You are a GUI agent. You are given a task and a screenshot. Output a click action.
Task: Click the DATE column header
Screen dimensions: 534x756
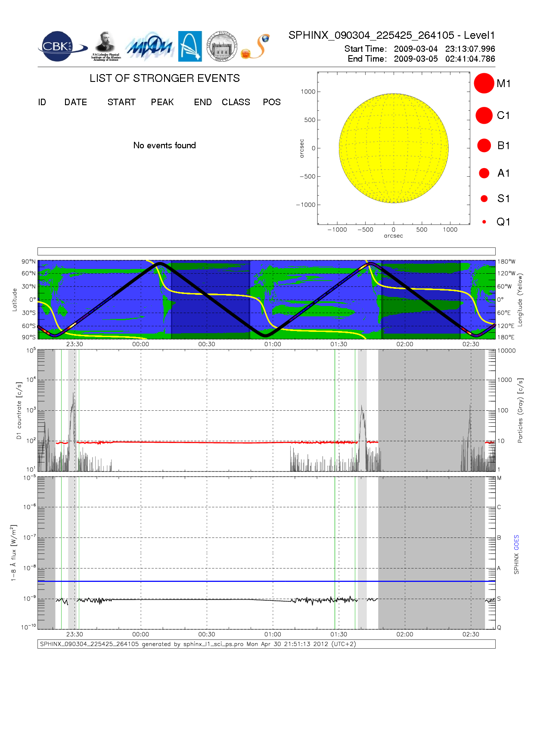(x=76, y=102)
